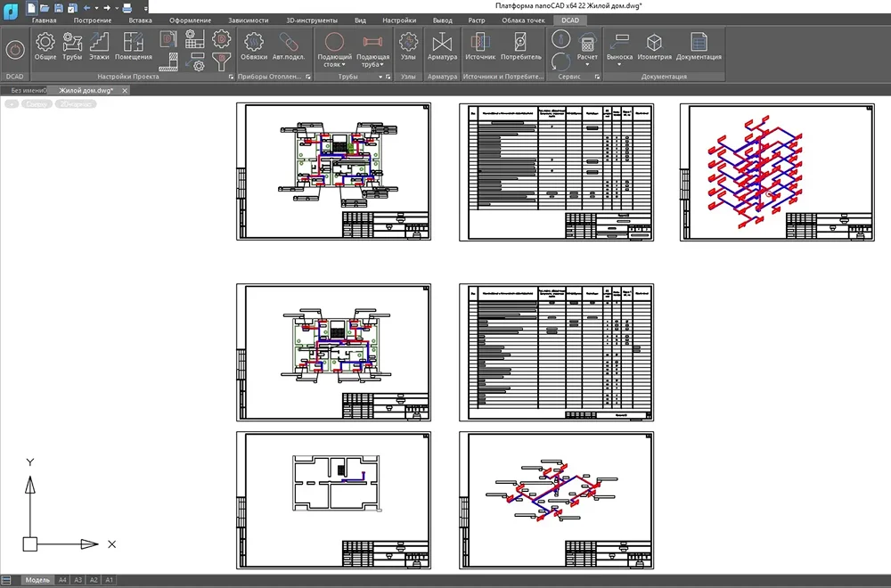Click the large DCAD power button
The image size is (891, 588).
pyautogui.click(x=14, y=49)
